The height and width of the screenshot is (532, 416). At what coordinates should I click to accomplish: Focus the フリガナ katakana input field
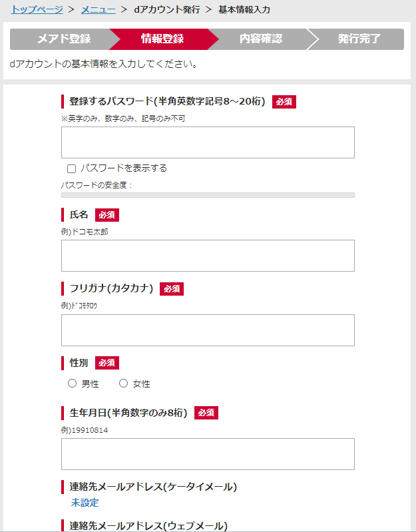tap(208, 330)
